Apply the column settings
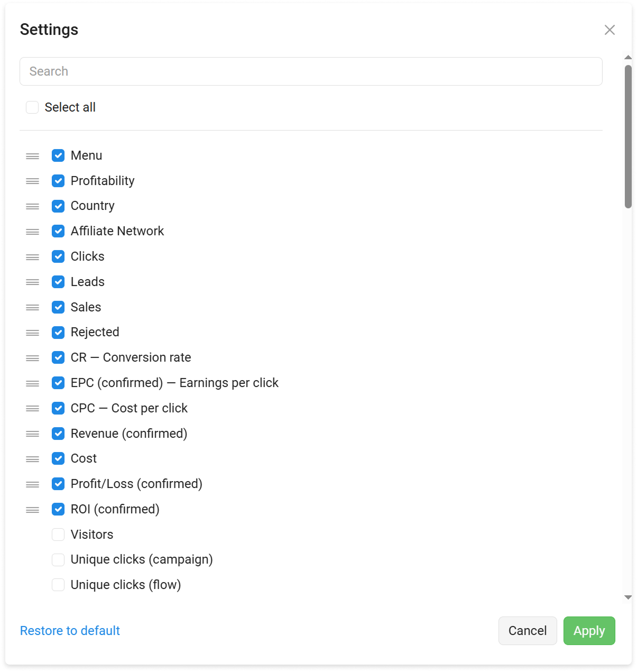Screen dimensions: 637x672 coord(589,631)
